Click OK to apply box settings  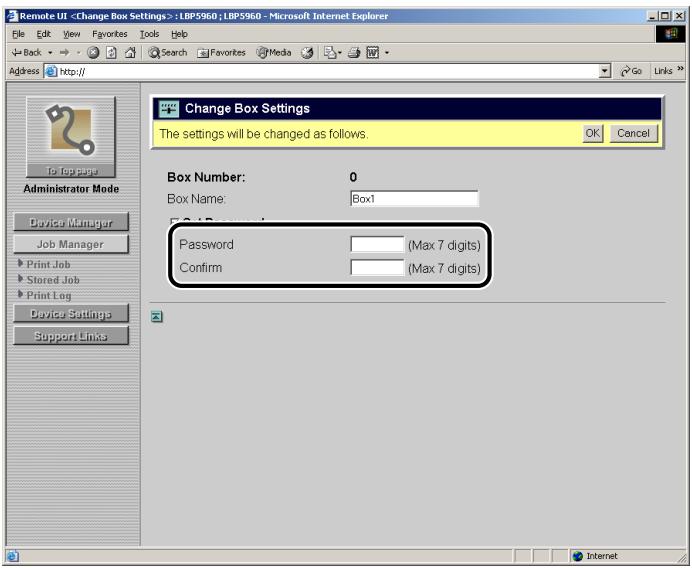tap(593, 133)
